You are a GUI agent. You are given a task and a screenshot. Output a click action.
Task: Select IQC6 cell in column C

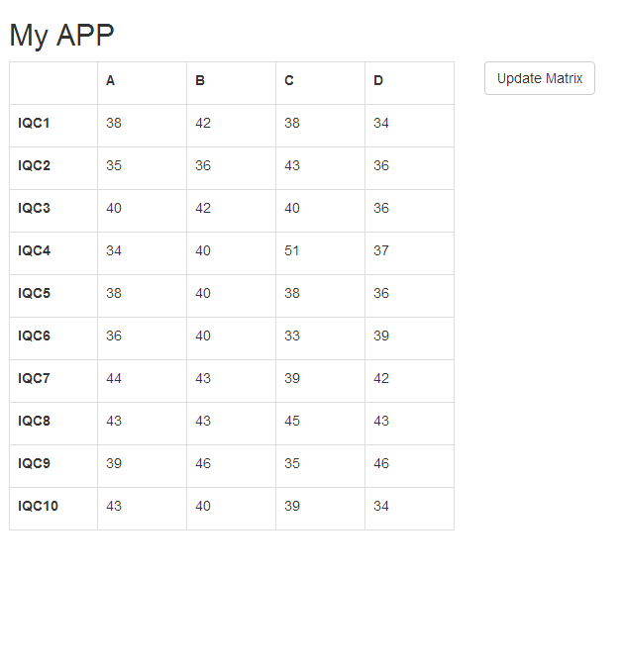pyautogui.click(x=292, y=336)
